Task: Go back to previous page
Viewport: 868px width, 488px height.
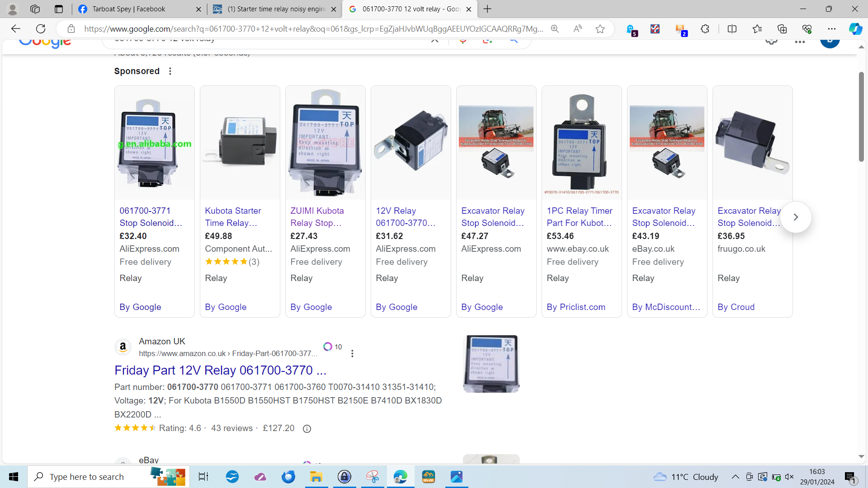Action: click(x=16, y=29)
